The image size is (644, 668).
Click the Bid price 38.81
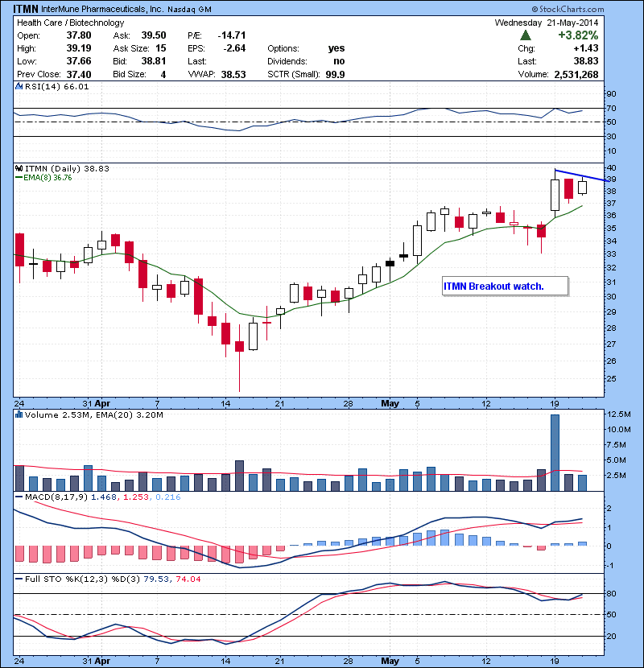(x=154, y=61)
